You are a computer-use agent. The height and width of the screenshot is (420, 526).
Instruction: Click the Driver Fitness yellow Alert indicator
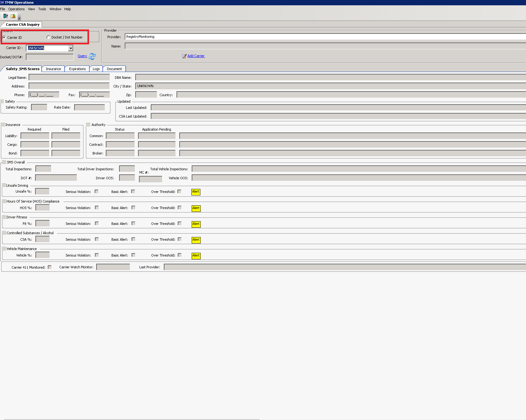pos(196,224)
